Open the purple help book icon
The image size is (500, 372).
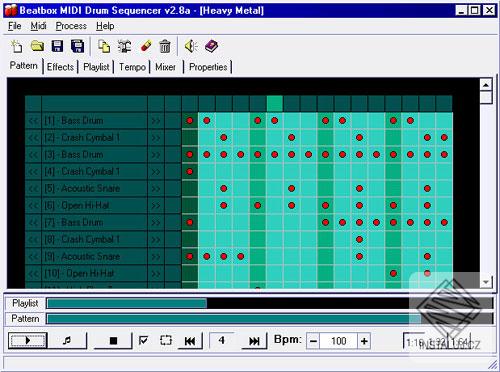click(x=211, y=46)
